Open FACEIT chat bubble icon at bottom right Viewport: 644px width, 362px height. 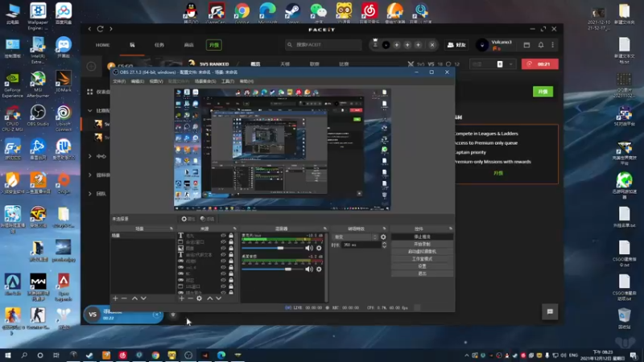[x=550, y=312]
